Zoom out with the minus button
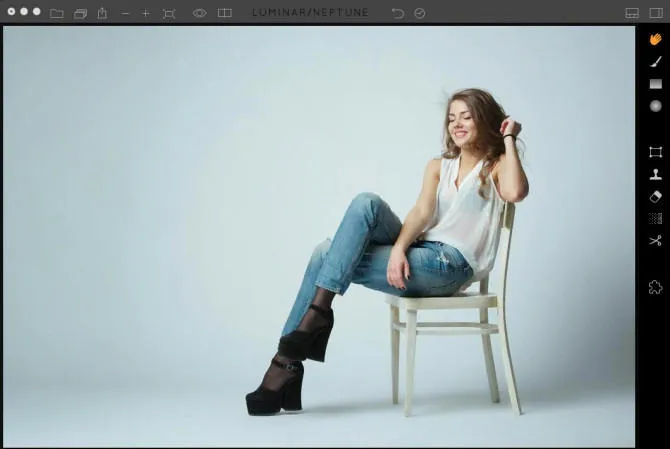The height and width of the screenshot is (449, 670). click(x=125, y=13)
